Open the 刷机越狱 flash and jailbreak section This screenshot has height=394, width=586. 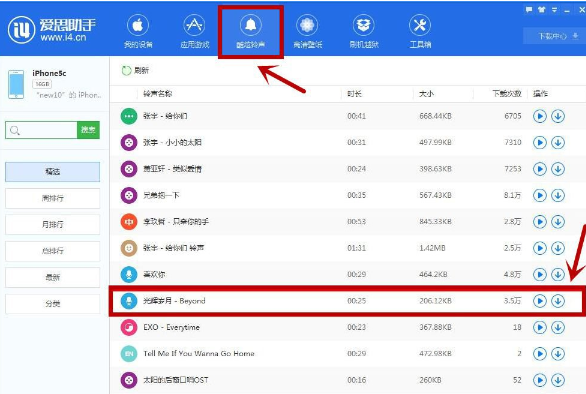pyautogui.click(x=364, y=32)
